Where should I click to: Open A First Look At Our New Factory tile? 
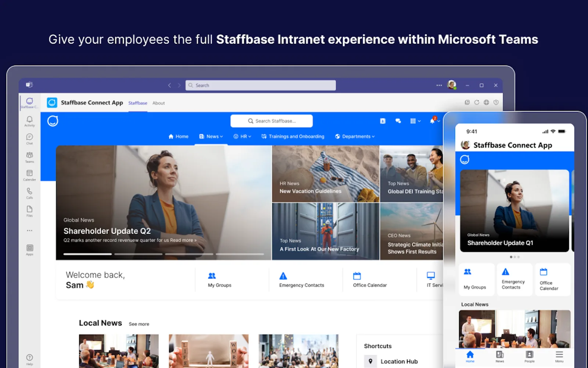pos(326,231)
